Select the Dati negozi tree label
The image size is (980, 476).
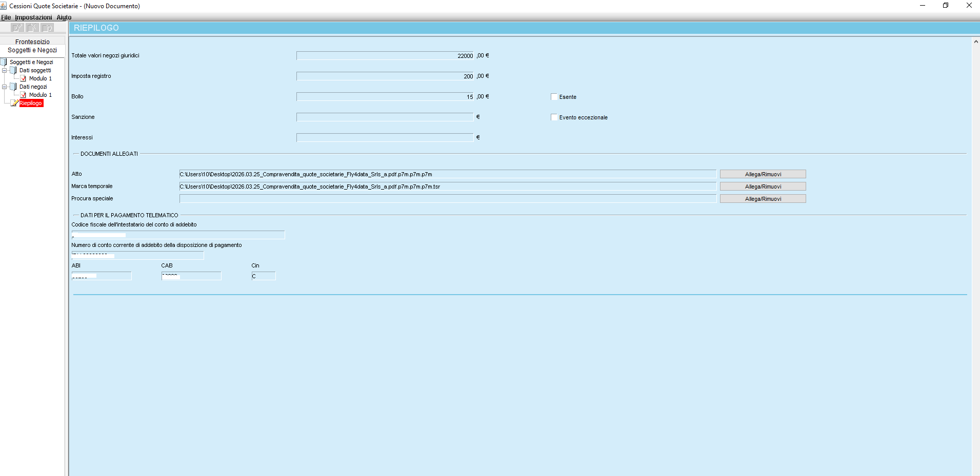point(33,87)
